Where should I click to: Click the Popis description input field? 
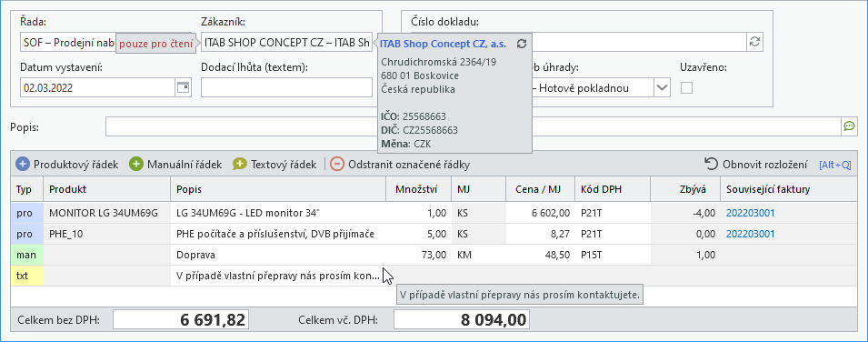tap(474, 126)
